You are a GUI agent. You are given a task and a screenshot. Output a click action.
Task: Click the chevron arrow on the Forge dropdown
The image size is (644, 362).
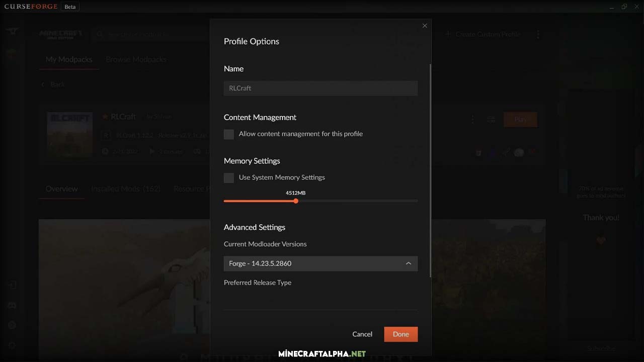coord(409,263)
